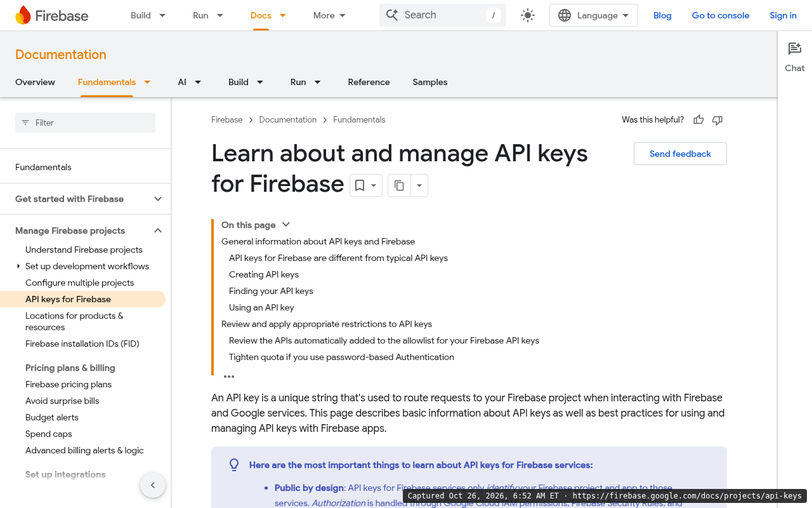Open the More dropdown in top navigation

click(330, 15)
